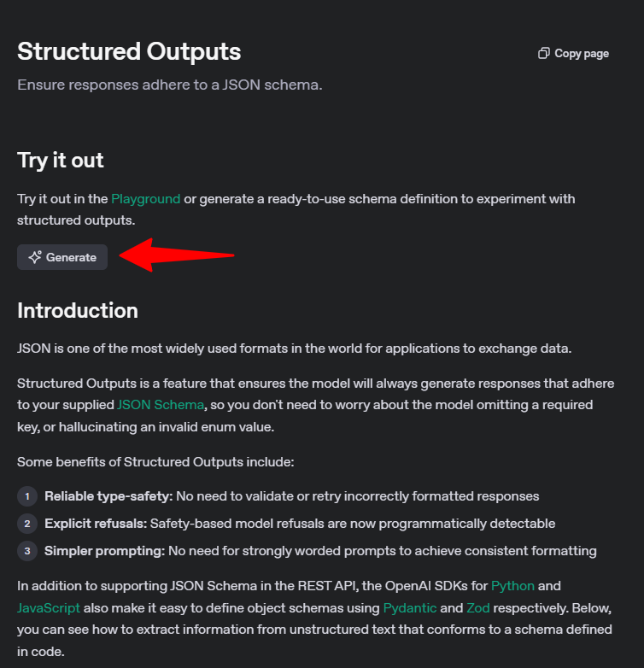Click the Try it out heading
The image size is (644, 668).
[x=61, y=161]
